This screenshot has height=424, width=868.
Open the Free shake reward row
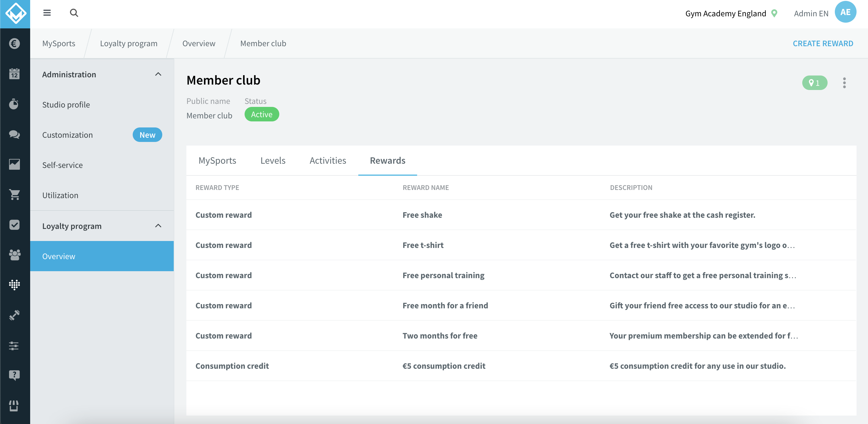pos(521,215)
